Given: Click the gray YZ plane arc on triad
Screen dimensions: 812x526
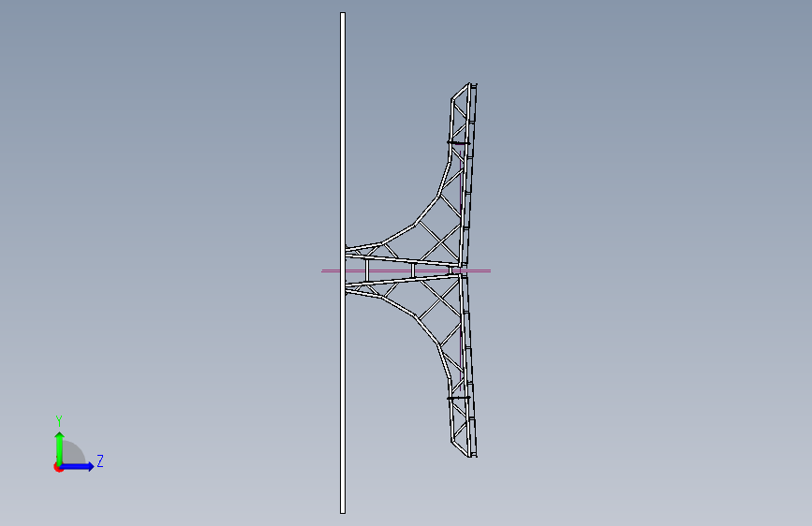Looking at the screenshot, I should (x=74, y=452).
